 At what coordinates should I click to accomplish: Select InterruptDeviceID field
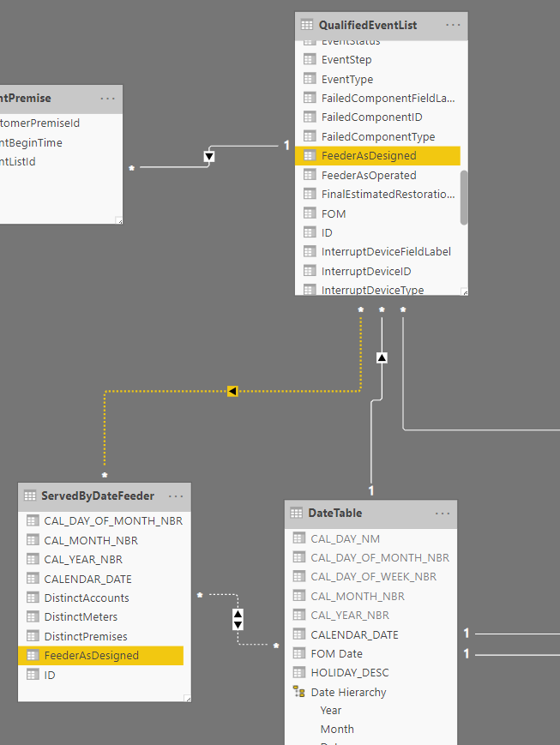point(366,271)
